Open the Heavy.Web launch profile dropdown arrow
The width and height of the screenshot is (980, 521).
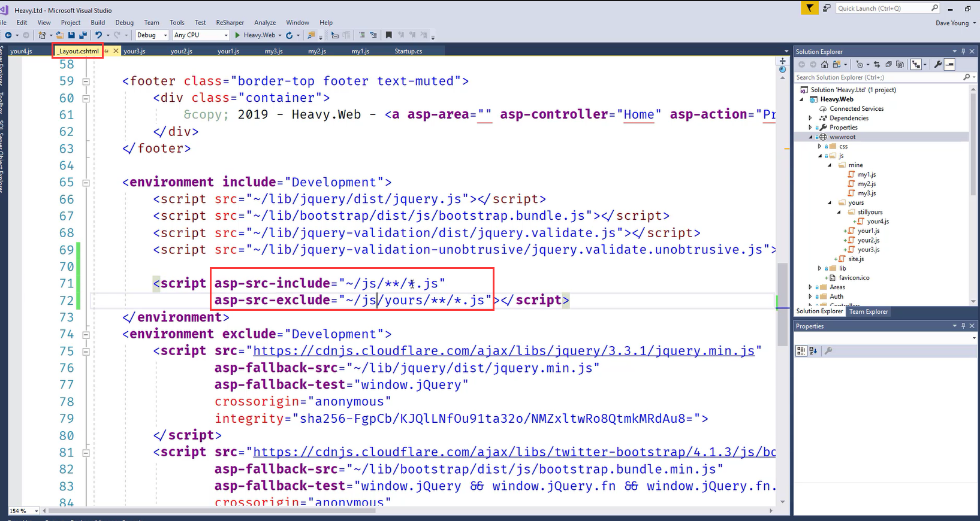coord(280,35)
